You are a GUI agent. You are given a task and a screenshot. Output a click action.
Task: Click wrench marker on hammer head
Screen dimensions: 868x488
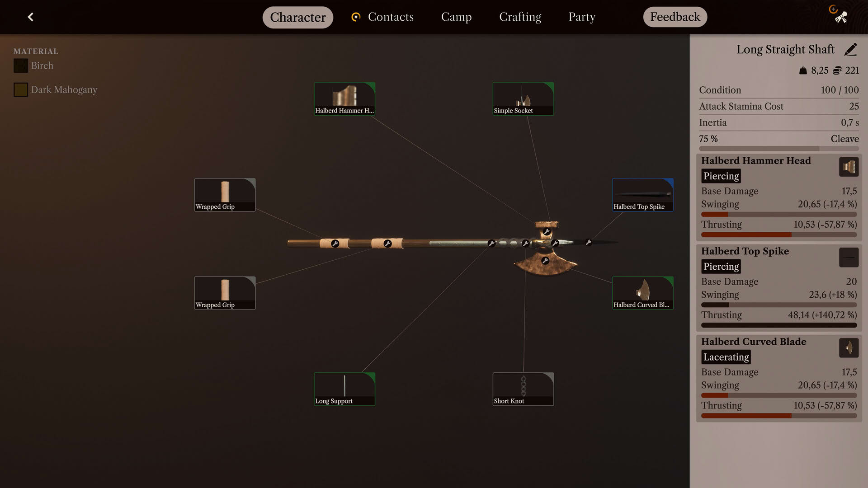(547, 232)
